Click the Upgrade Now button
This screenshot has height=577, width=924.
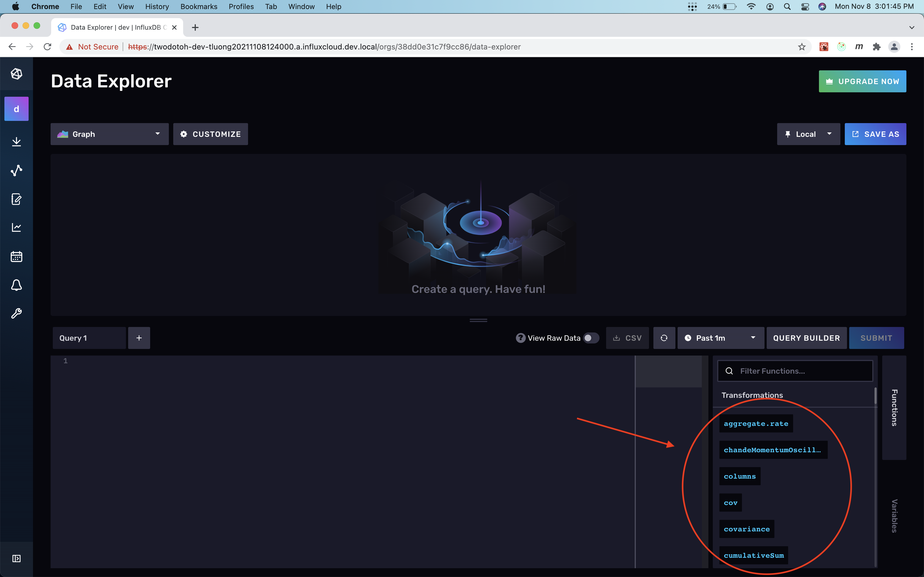tap(862, 81)
